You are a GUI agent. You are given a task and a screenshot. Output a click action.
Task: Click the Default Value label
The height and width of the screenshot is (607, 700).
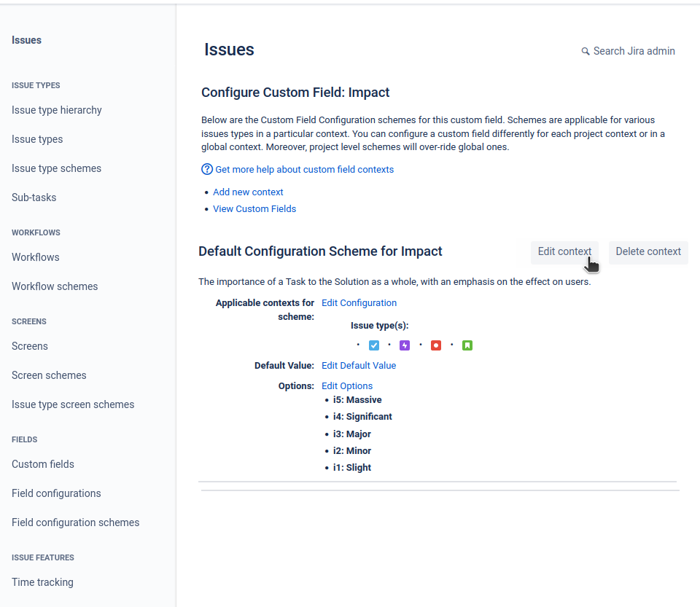284,365
